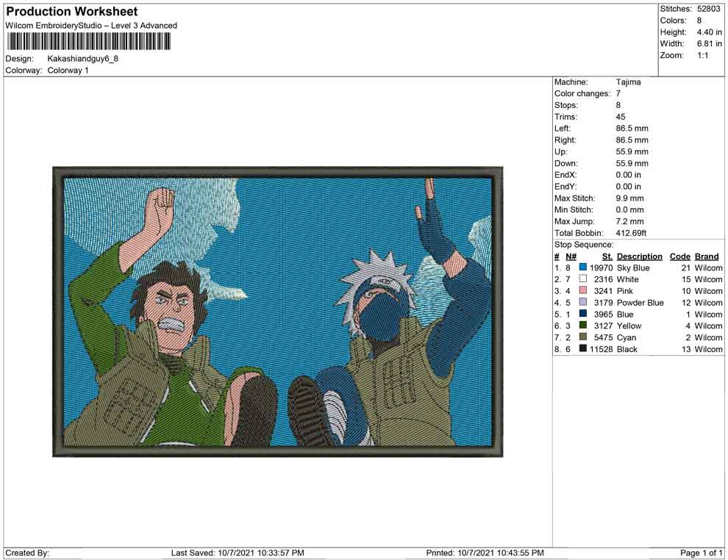The width and height of the screenshot is (728, 560).
Task: Click the 'Powder Blue' description text
Action: click(x=640, y=303)
